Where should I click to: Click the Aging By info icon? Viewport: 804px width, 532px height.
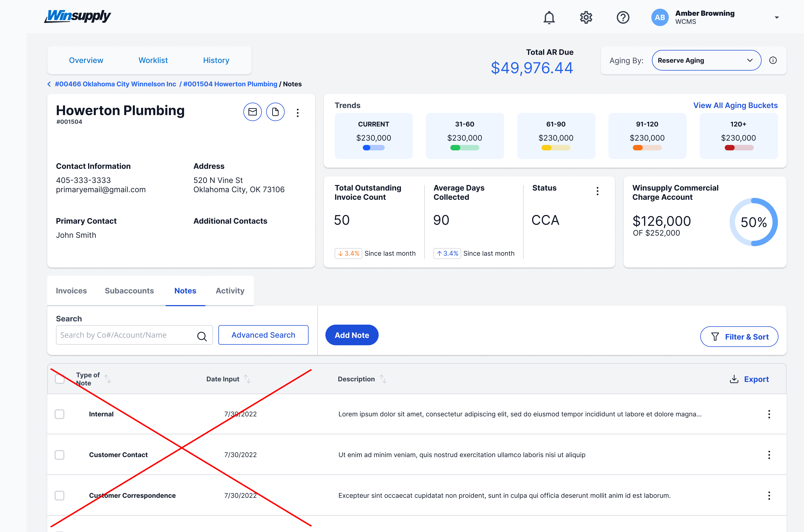click(773, 60)
